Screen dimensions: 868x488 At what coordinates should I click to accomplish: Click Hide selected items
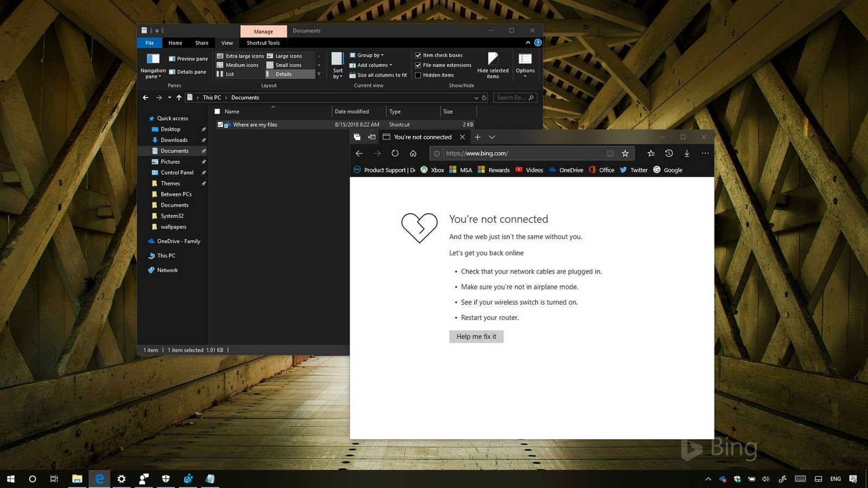[493, 66]
